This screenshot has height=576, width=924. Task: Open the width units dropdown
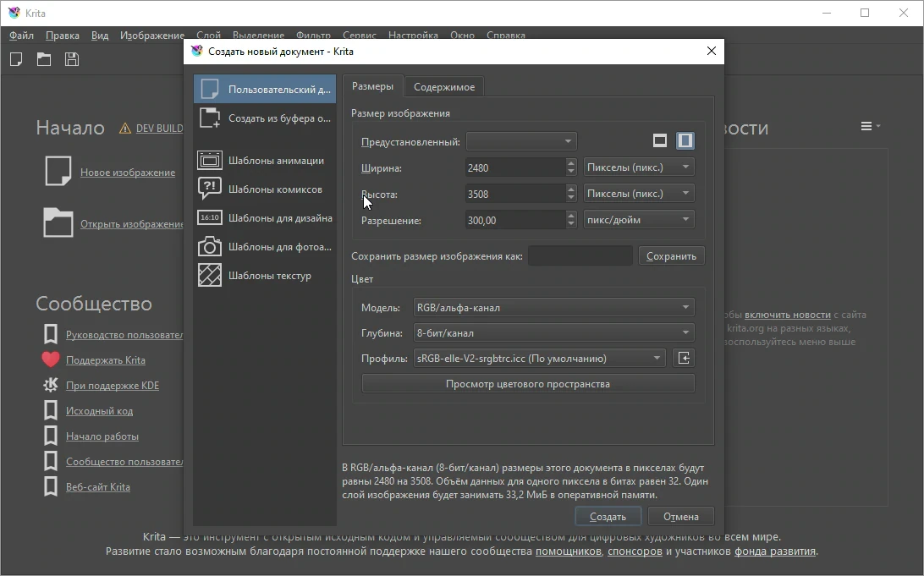[638, 167]
